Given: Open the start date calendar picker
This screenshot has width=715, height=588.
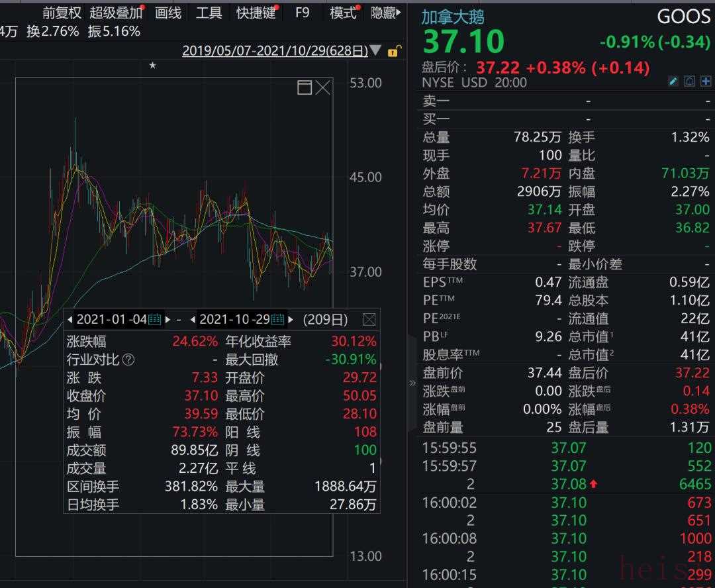Looking at the screenshot, I should pos(155,319).
